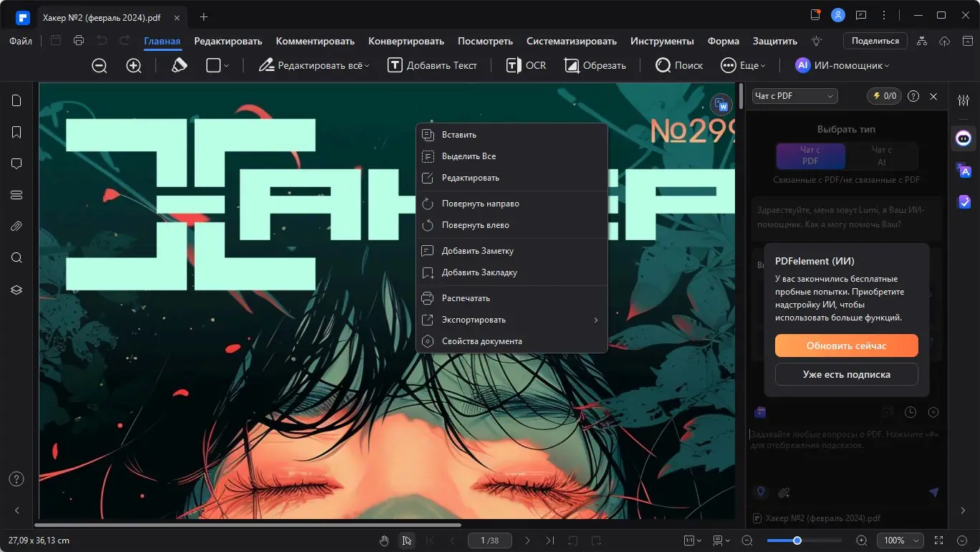The width and height of the screenshot is (980, 552).
Task: Open the search panel in left sidebar
Action: click(16, 258)
